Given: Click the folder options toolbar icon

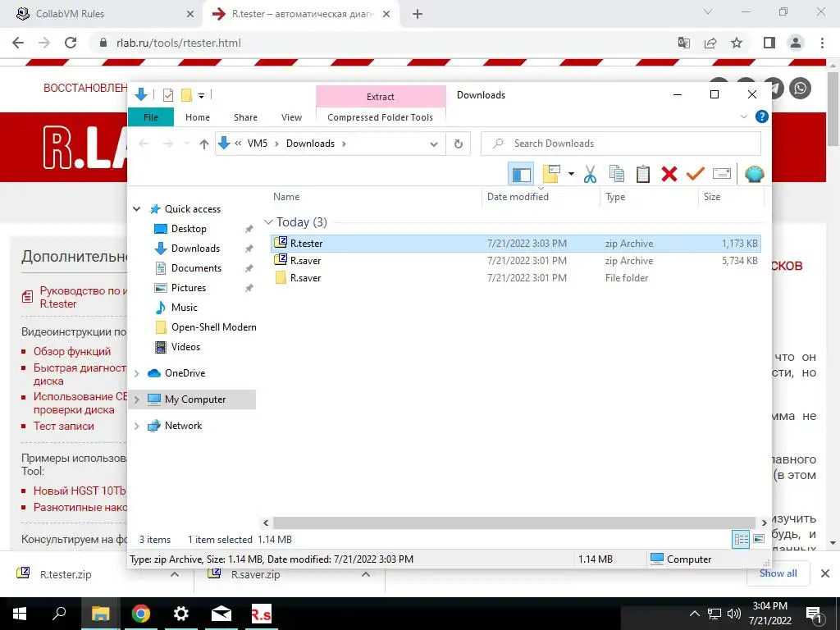Looking at the screenshot, I should (551, 174).
